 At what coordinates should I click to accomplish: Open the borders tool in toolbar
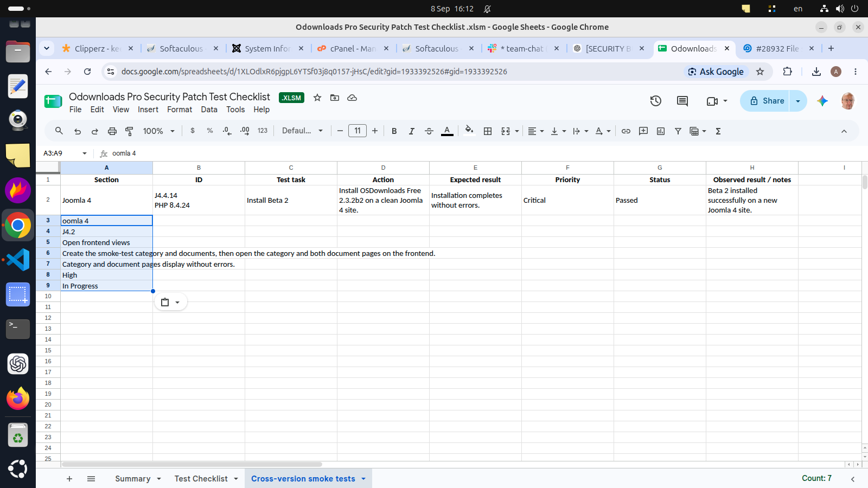click(488, 131)
